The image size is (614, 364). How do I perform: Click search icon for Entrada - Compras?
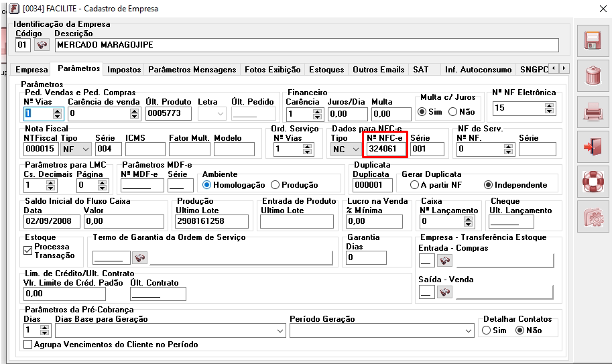click(445, 260)
